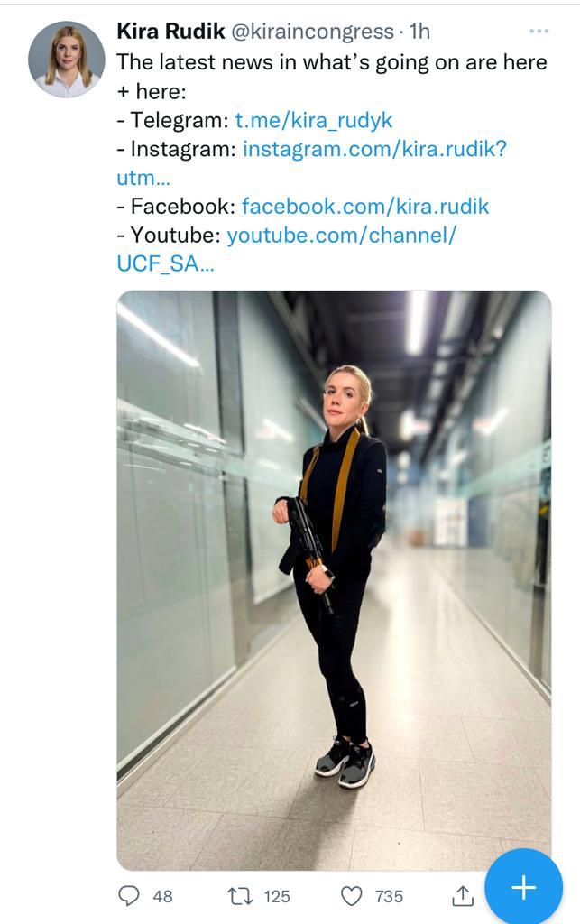Tap the retweet arrows icon
The image size is (580, 924).
click(x=240, y=896)
